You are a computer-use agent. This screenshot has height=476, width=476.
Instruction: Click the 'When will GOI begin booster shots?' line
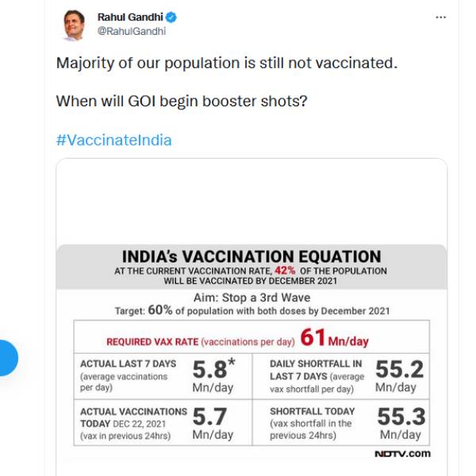coord(183,102)
